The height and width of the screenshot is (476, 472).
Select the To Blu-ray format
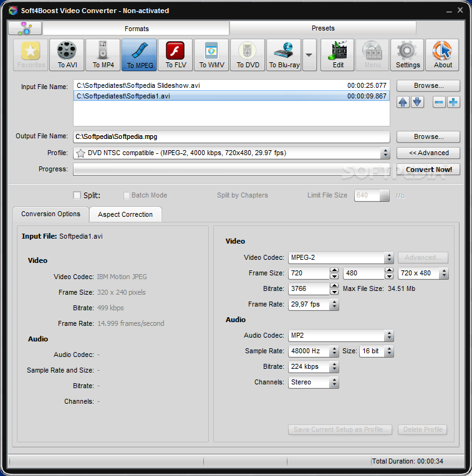[284, 55]
